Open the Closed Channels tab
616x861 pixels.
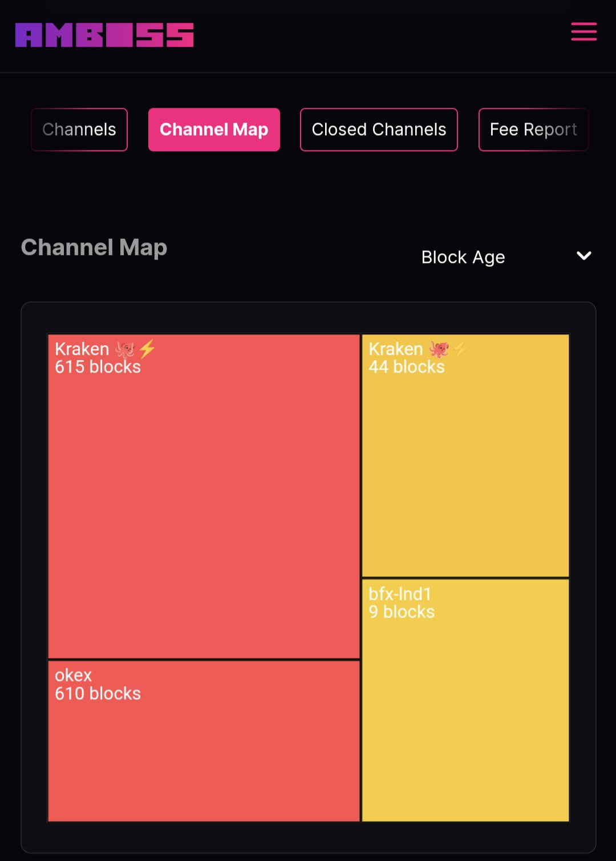tap(379, 130)
